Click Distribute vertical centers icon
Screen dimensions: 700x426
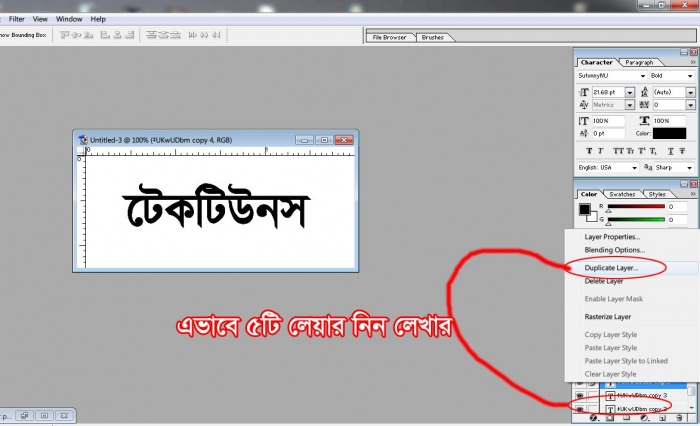[164, 35]
